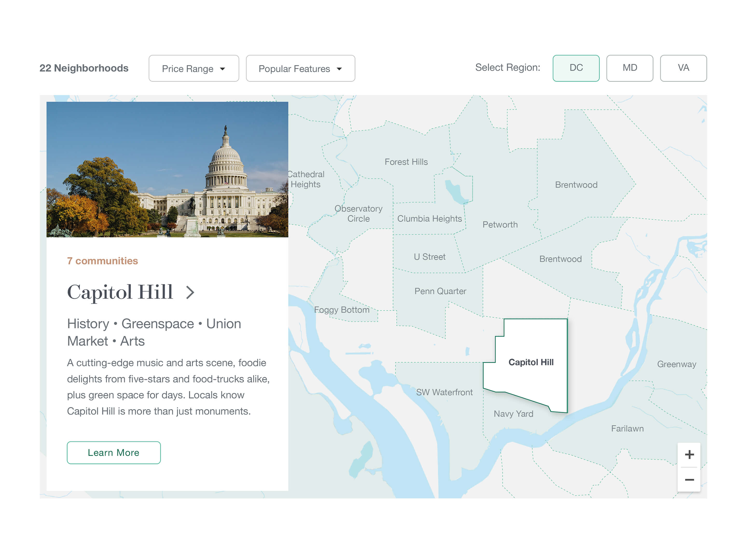Switch region to VA
Image resolution: width=747 pixels, height=560 pixels.
point(683,68)
